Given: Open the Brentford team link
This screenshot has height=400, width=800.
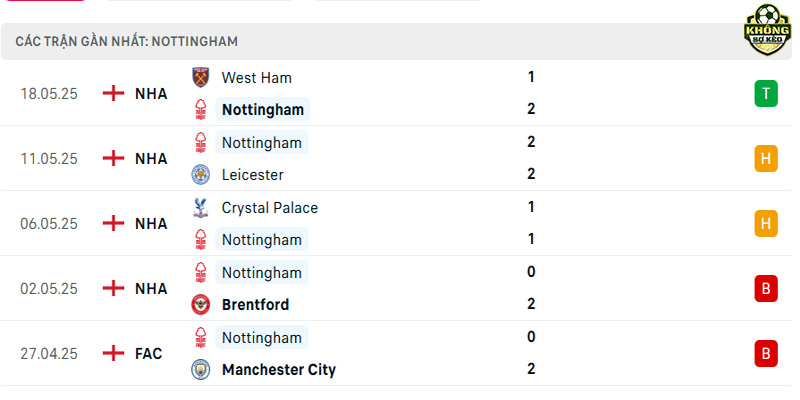Looking at the screenshot, I should [x=255, y=305].
